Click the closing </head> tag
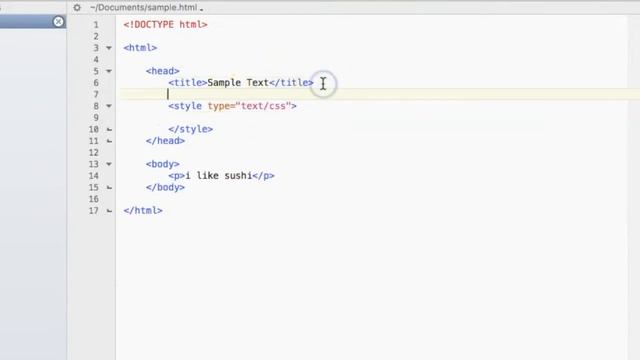 (x=165, y=141)
